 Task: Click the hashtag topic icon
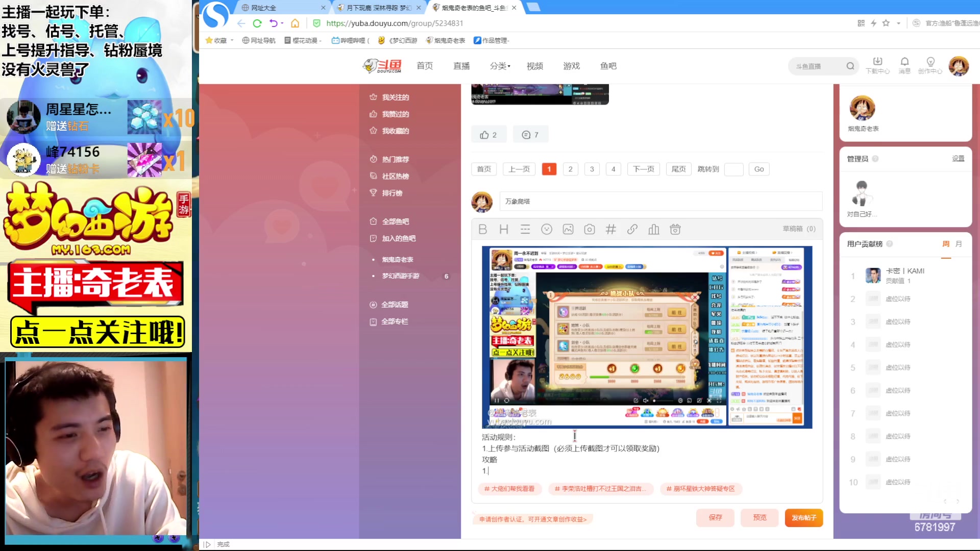point(610,230)
